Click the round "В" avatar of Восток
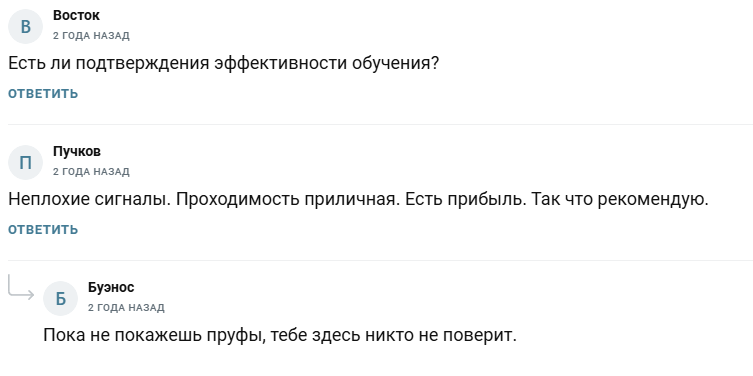The width and height of the screenshot is (753, 376). point(25,26)
